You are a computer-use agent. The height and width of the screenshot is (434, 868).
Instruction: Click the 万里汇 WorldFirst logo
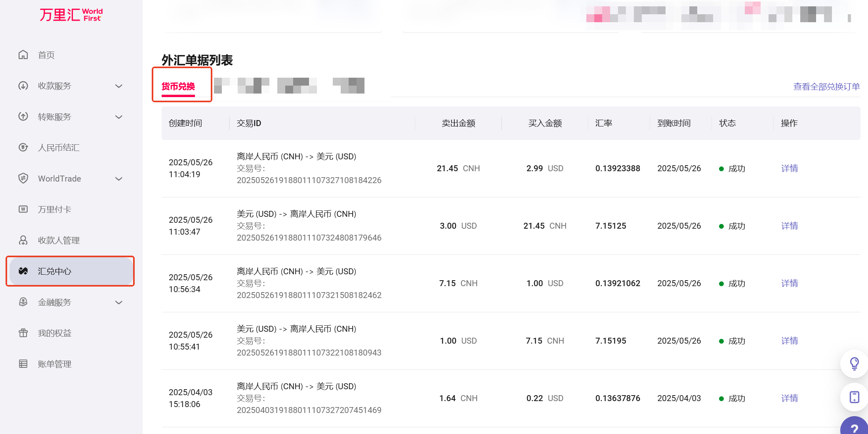coord(71,15)
